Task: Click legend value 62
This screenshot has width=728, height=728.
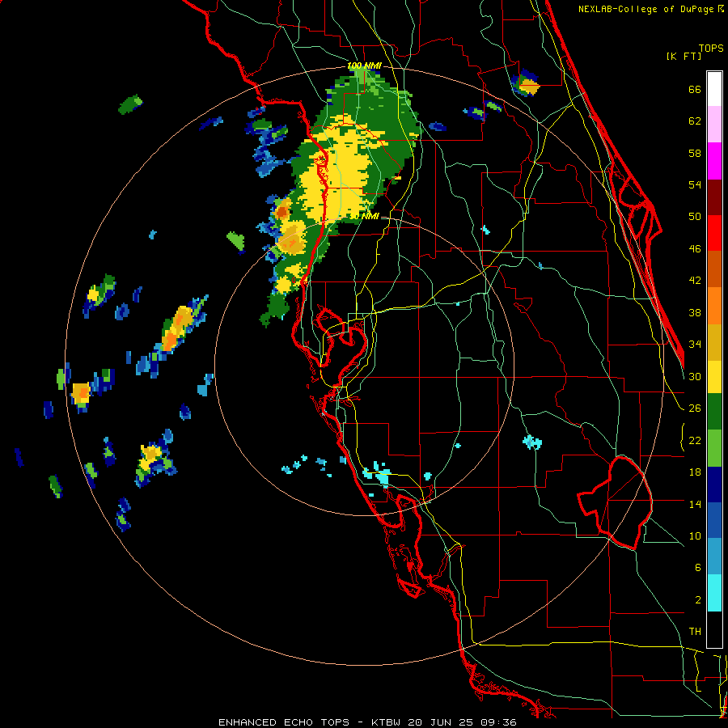Action: point(695,121)
